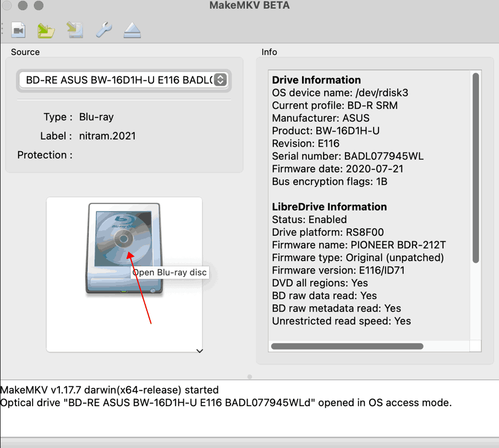The width and height of the screenshot is (499, 448).
Task: Click the LibreDrive Information heading
Action: [x=329, y=207]
